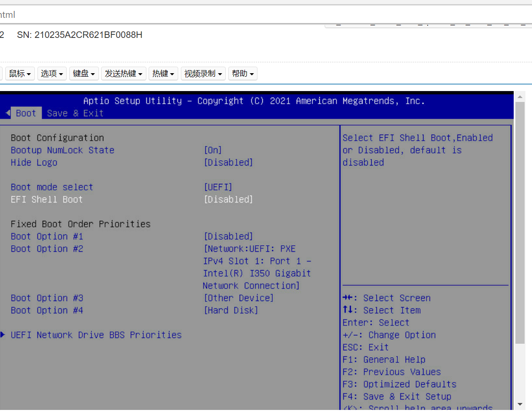Click the +/-: Change Option hint

(389, 335)
